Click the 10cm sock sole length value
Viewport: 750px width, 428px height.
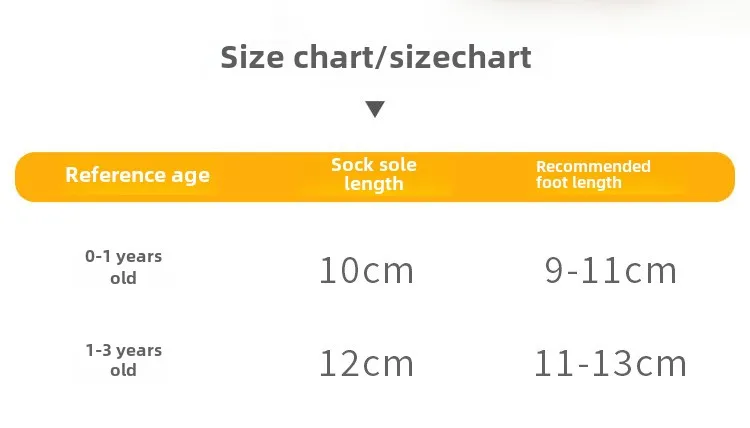[x=366, y=270]
